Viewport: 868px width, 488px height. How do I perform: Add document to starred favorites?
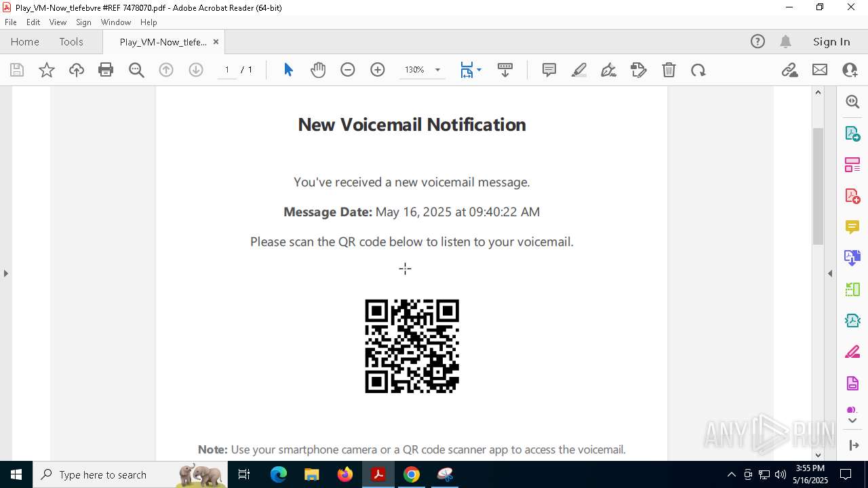(x=47, y=70)
